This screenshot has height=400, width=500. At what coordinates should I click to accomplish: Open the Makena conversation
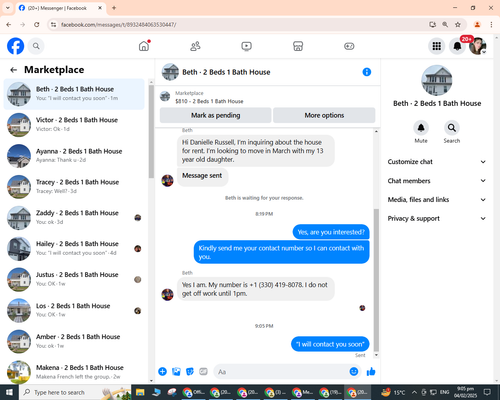[74, 372]
